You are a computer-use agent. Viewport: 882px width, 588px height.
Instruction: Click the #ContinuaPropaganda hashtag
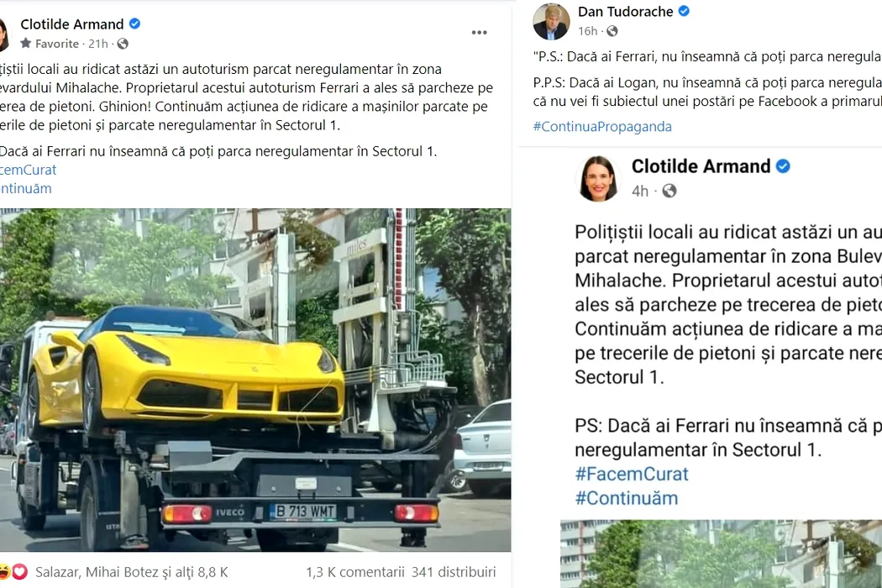tap(602, 127)
